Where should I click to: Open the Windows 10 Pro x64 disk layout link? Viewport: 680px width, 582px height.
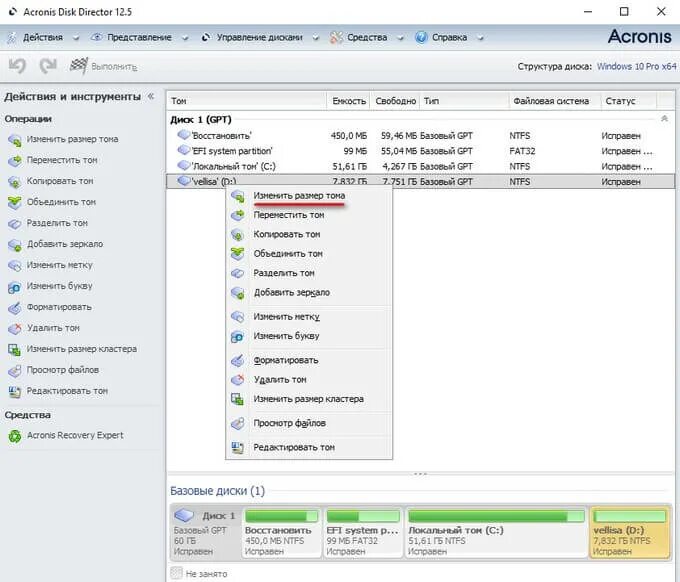pos(637,66)
